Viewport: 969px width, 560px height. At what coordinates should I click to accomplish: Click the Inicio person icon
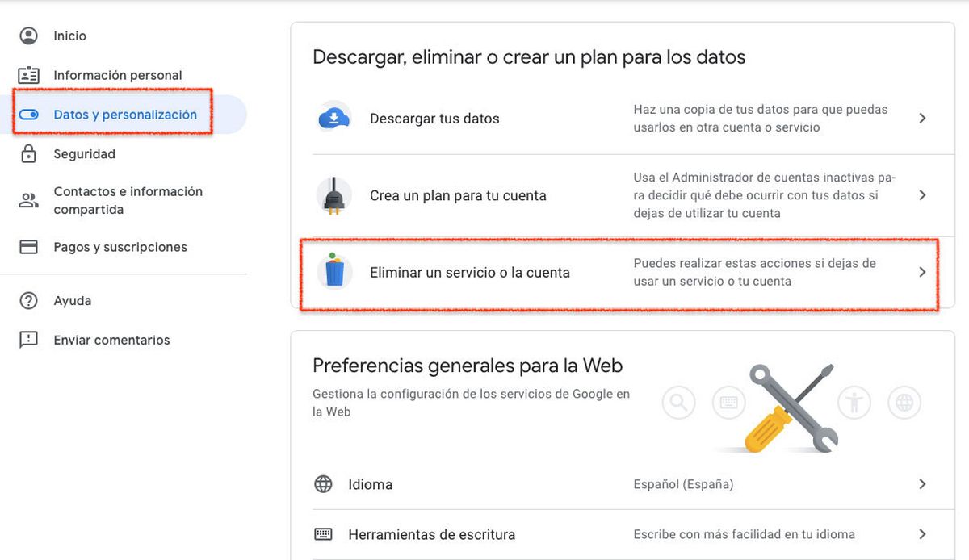pyautogui.click(x=29, y=36)
